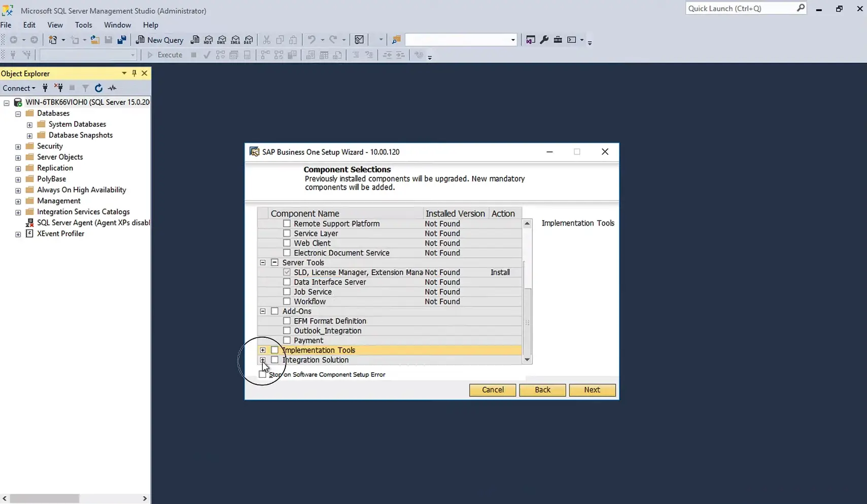The height and width of the screenshot is (504, 867).
Task: Check the Service Layer checkbox
Action: tap(287, 233)
